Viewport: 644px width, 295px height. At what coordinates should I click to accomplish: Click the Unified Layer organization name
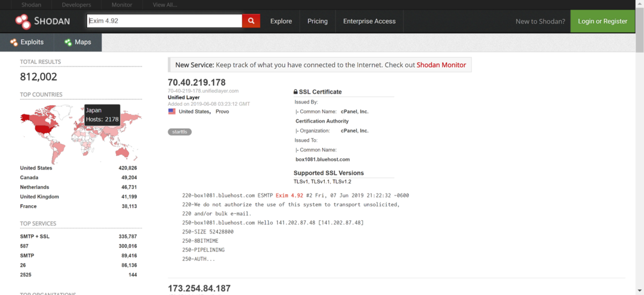(x=185, y=98)
